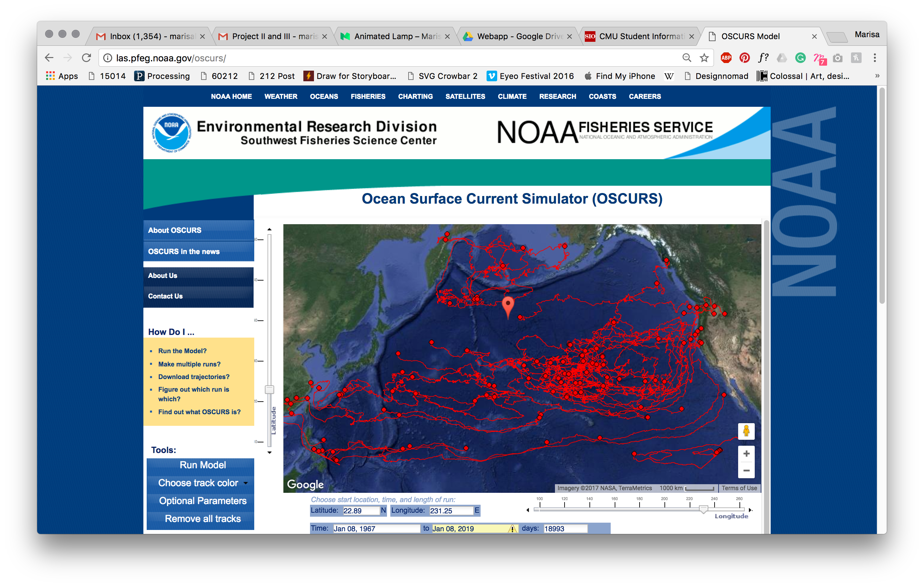Image resolution: width=924 pixels, height=587 pixels.
Task: Close the OSCURS Model tab
Action: click(814, 36)
